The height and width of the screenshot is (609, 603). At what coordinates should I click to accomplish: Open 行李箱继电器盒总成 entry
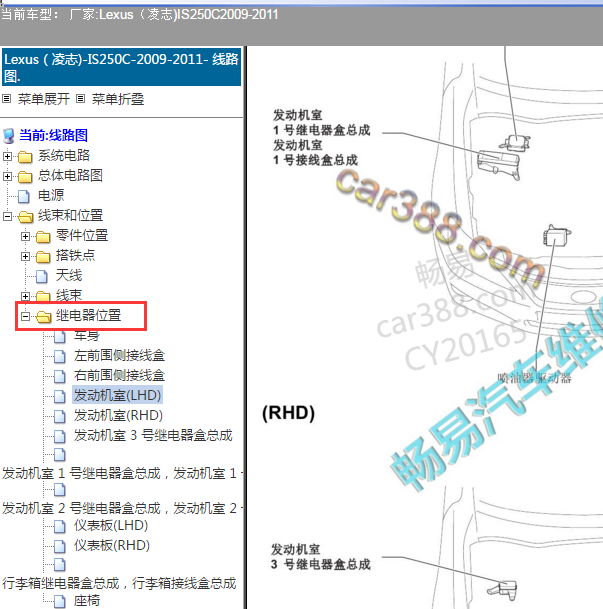tap(119, 583)
